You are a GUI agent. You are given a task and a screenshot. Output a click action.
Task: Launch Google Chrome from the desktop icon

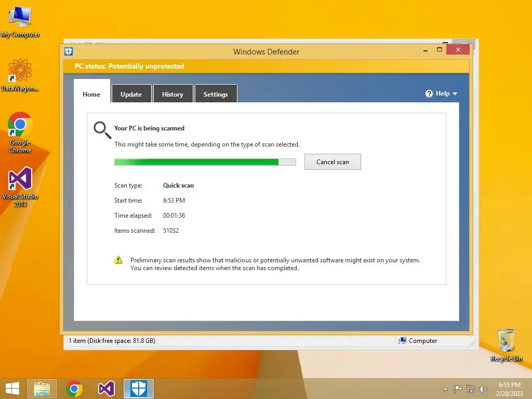(x=20, y=132)
